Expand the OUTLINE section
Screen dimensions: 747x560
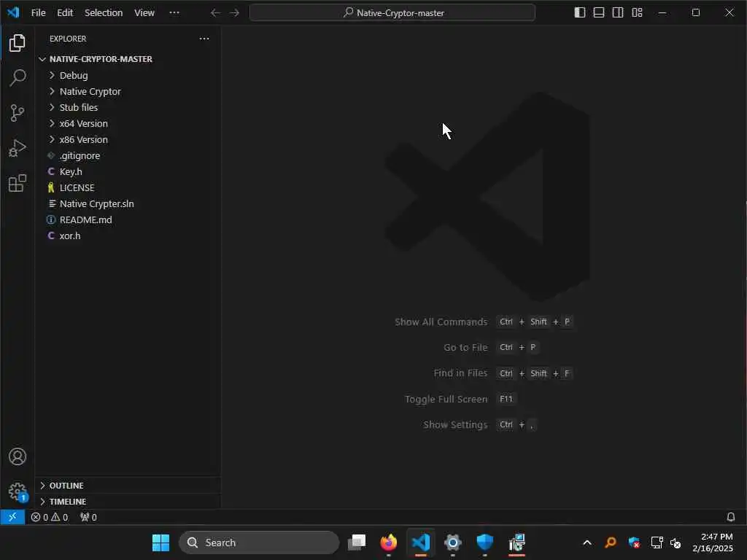coord(128,485)
